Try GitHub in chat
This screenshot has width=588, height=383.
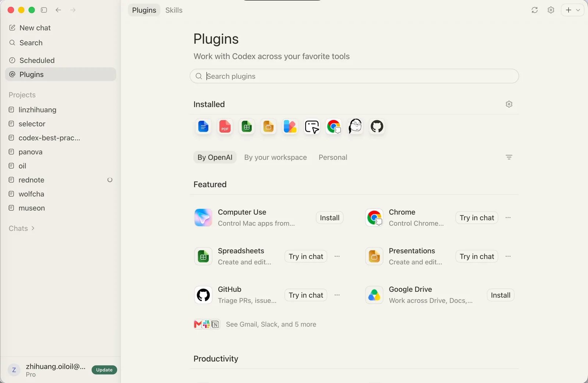(306, 295)
